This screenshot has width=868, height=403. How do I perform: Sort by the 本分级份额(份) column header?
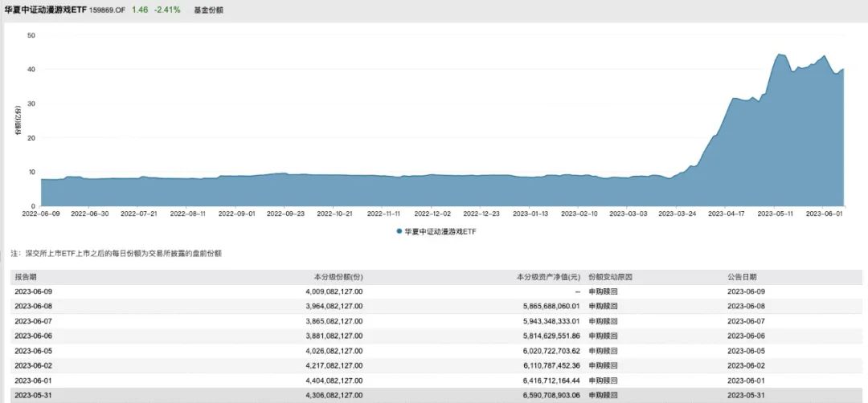[x=338, y=277]
